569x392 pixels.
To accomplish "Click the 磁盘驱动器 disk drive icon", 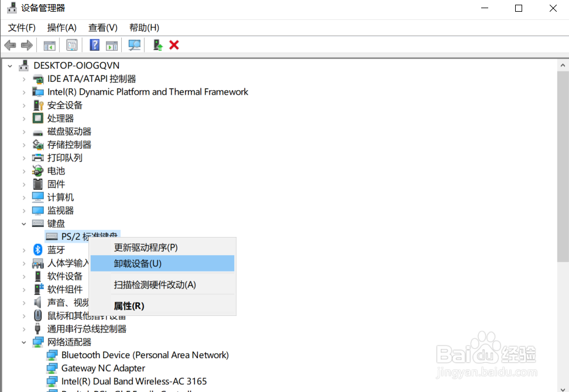I will [x=37, y=132].
